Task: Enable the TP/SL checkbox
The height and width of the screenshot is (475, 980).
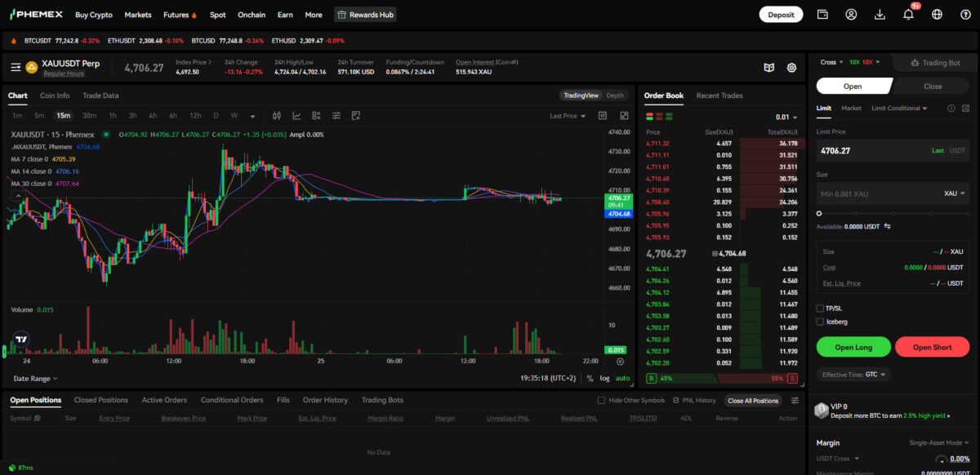Action: [x=820, y=309]
